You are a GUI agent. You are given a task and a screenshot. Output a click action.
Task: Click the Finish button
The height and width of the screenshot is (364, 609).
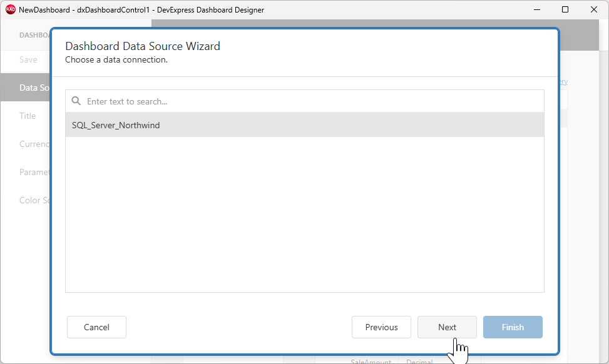(x=513, y=327)
